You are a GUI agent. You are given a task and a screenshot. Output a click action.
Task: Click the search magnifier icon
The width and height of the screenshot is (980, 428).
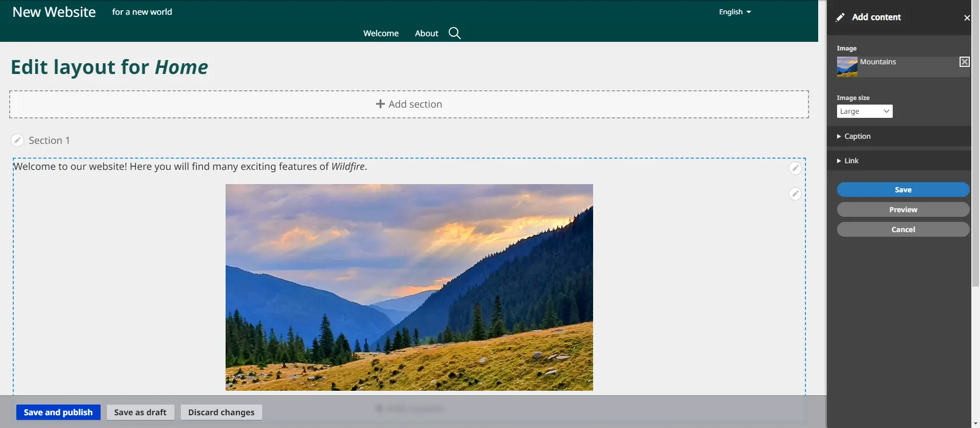point(454,33)
